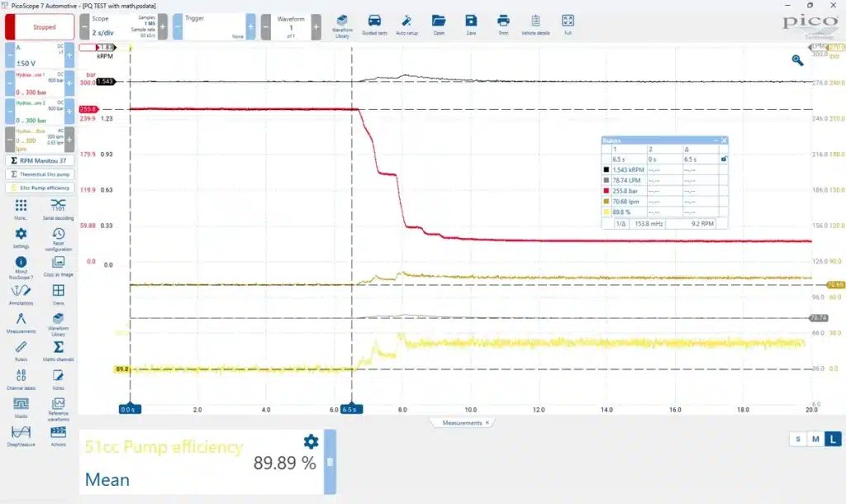Open the Views layout tool

pos(58,294)
